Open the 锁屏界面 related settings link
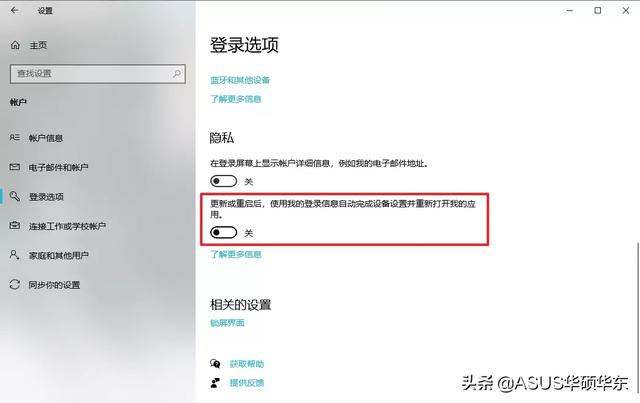 click(227, 323)
